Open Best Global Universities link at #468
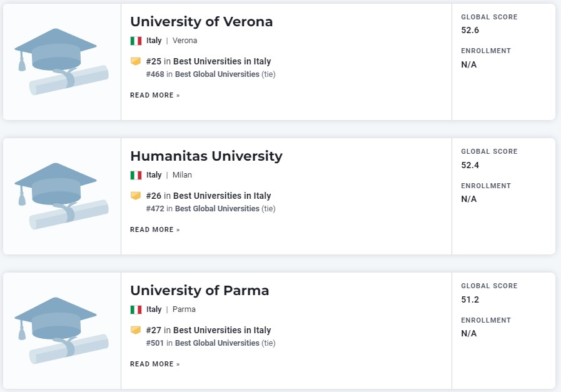The width and height of the screenshot is (561, 392). pos(217,74)
